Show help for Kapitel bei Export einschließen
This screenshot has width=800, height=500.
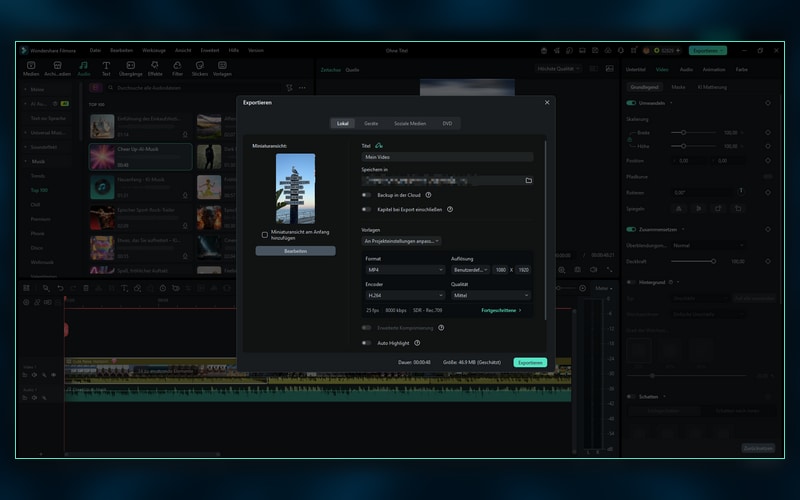click(450, 209)
